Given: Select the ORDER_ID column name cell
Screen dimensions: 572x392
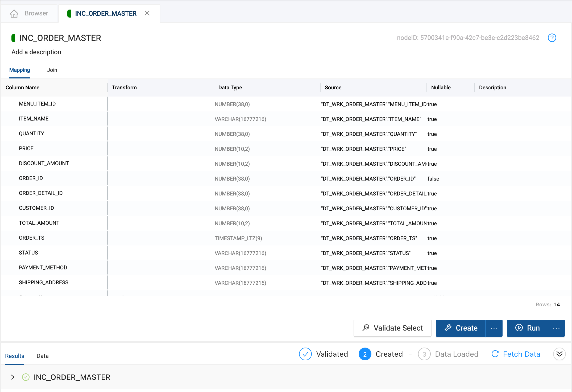Looking at the screenshot, I should click(31, 178).
